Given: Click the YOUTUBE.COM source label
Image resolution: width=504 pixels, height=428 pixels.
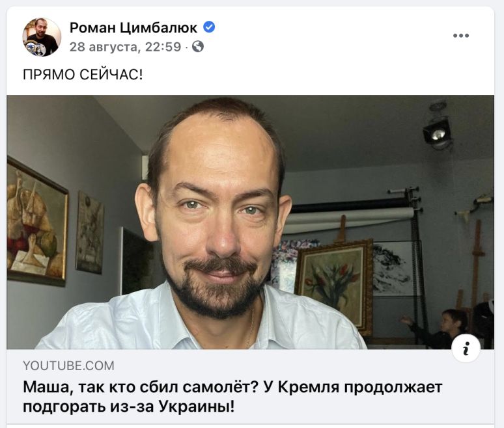Looking at the screenshot, I should 68,366.
